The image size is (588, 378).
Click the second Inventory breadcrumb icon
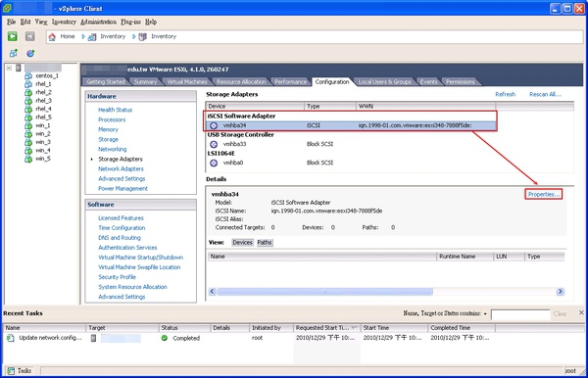(x=142, y=36)
